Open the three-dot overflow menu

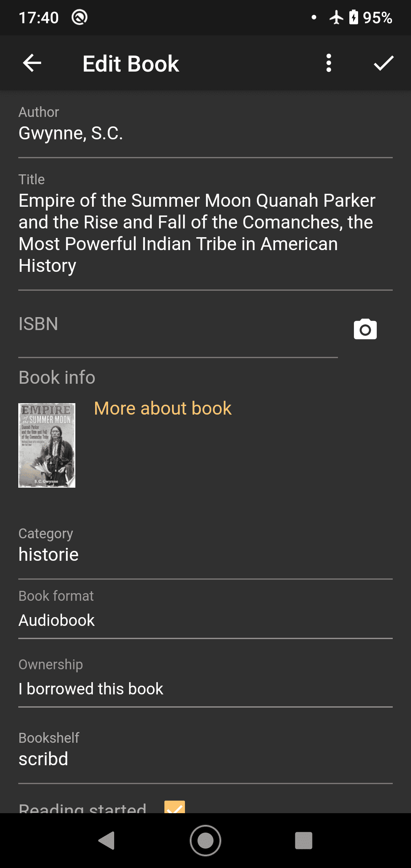pyautogui.click(x=329, y=63)
